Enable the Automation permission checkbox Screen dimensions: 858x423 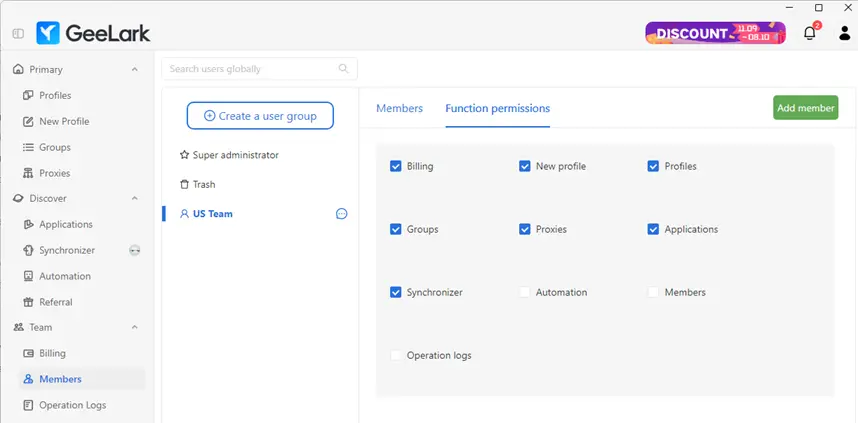tap(525, 292)
